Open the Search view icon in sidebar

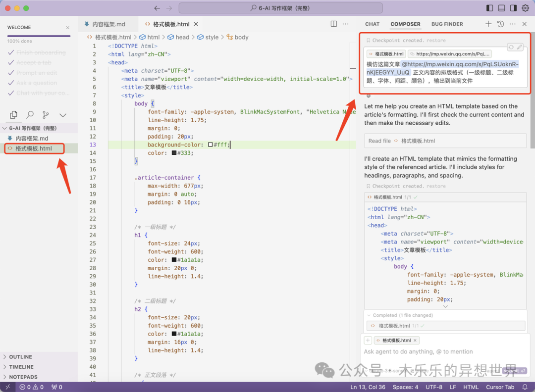[x=30, y=115]
